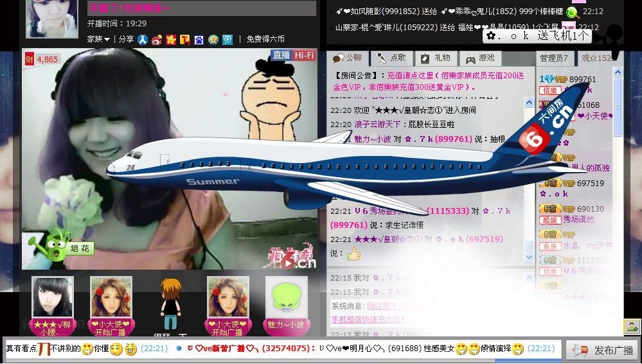
Task: Click the lollipop gift icon in feed
Action: point(573,12)
